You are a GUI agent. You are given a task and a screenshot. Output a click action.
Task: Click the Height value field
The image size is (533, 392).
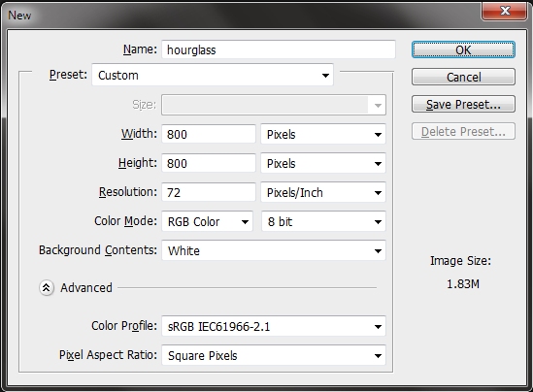pyautogui.click(x=209, y=163)
